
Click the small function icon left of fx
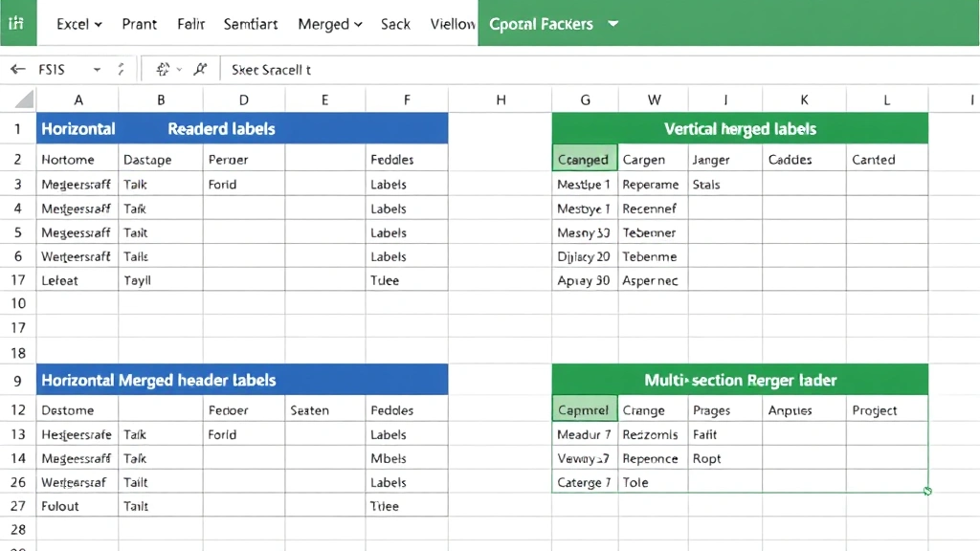[161, 69]
